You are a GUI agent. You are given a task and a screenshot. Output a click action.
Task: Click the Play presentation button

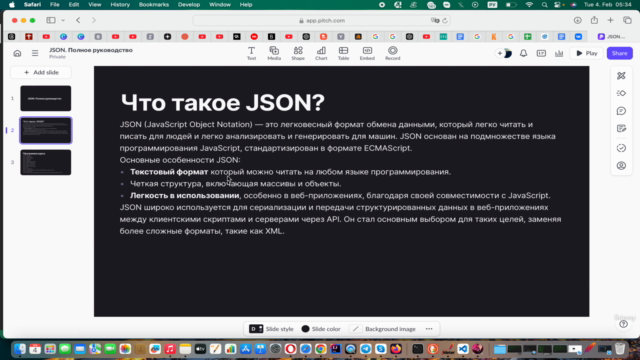click(x=587, y=53)
